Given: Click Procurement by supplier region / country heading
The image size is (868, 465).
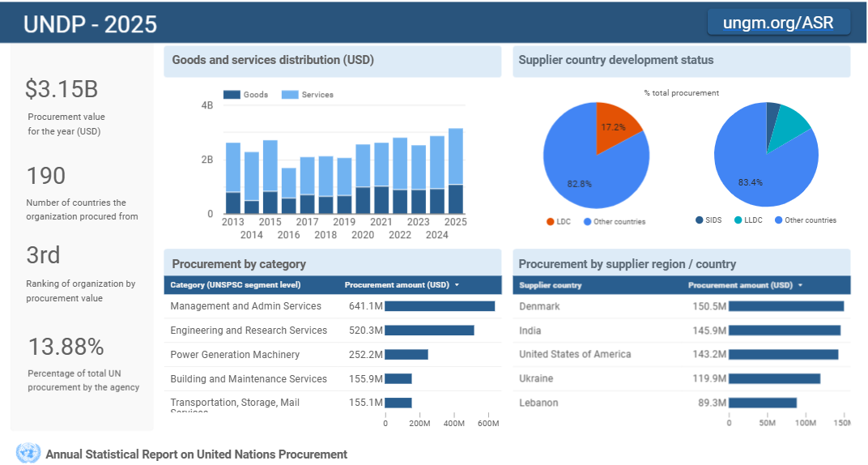Looking at the screenshot, I should coord(628,264).
